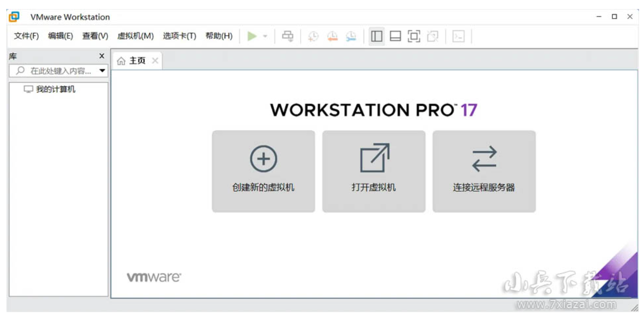This screenshot has width=644, height=314.
Task: Open the 文件(F) menu
Action: (x=26, y=36)
